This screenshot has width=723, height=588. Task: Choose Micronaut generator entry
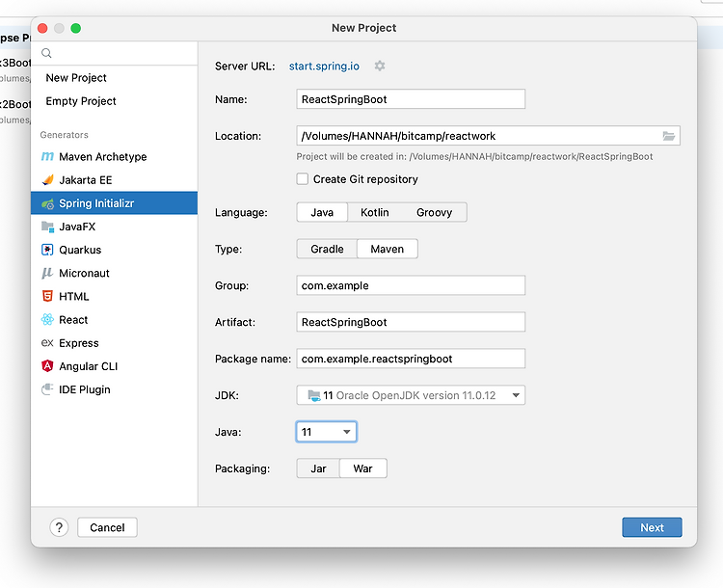click(x=115, y=273)
